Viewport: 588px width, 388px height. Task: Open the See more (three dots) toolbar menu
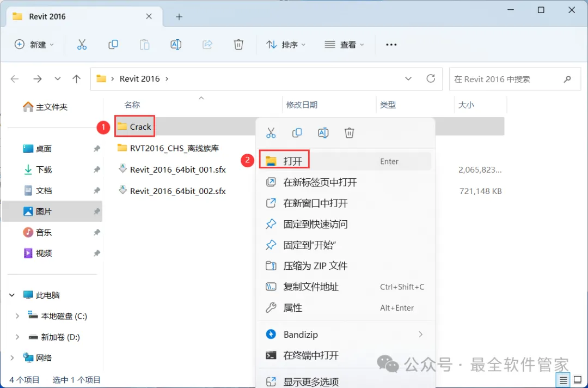[x=391, y=45]
